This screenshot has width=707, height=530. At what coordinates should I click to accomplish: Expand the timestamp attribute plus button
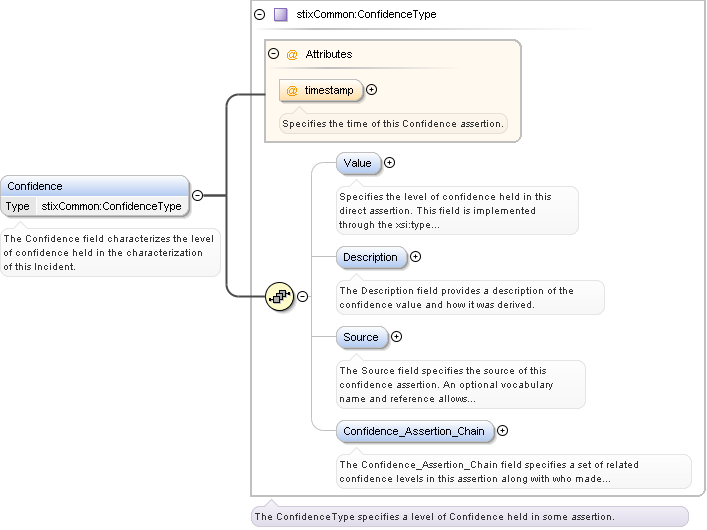tap(372, 90)
